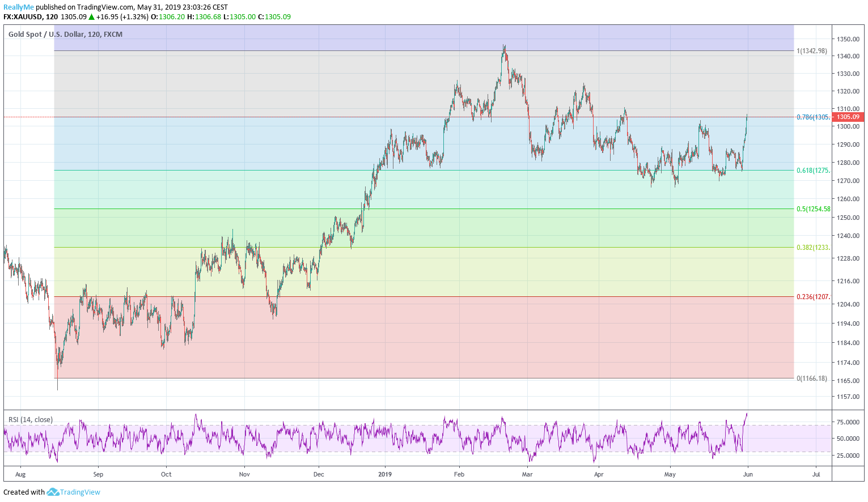Click the RSI (14, close) indicator label
This screenshot has height=502, width=868.
[x=31, y=420]
